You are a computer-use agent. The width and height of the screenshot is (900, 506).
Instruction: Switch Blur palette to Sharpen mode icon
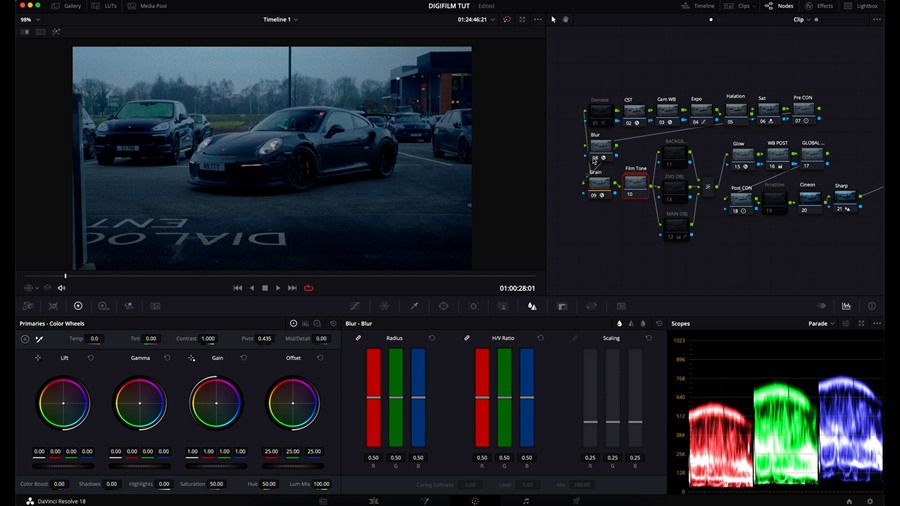coord(631,324)
